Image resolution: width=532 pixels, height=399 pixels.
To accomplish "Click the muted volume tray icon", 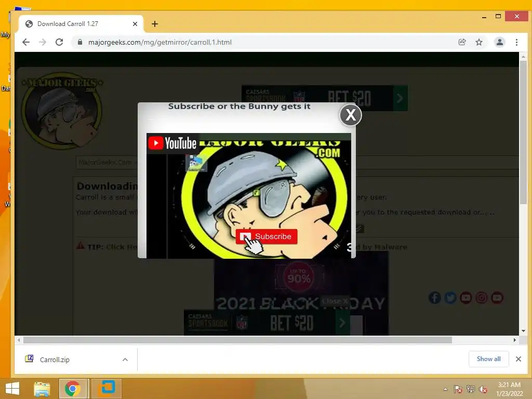I will click(483, 389).
